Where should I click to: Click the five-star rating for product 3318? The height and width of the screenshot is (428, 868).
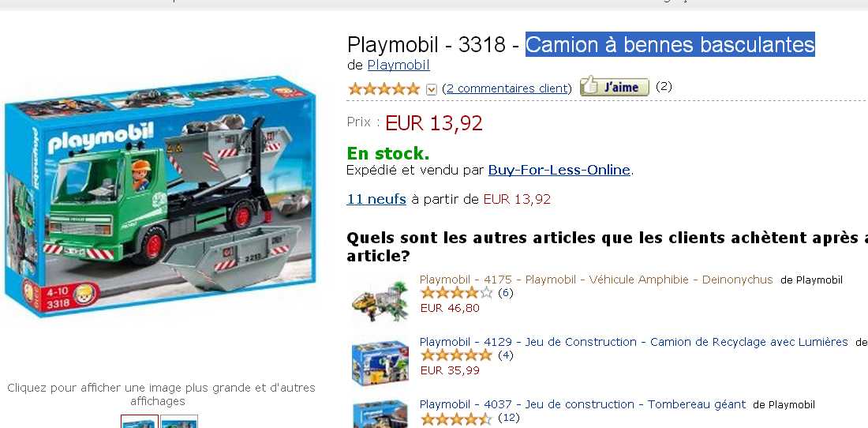(x=383, y=88)
